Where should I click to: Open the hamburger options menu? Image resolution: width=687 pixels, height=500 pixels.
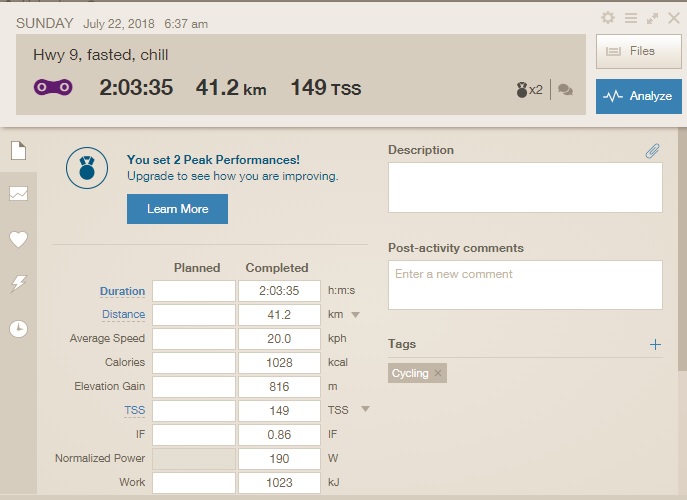[630, 18]
